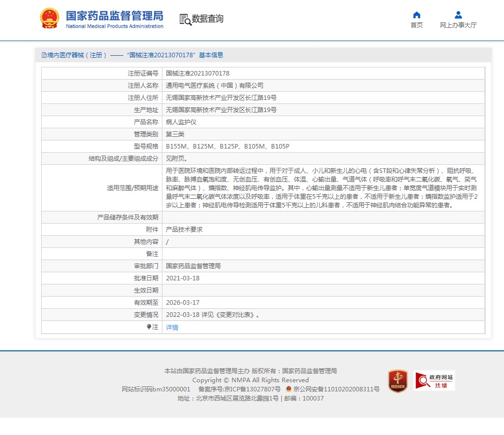Click the 注册证编号 row label
The height and width of the screenshot is (435, 504).
[143, 74]
